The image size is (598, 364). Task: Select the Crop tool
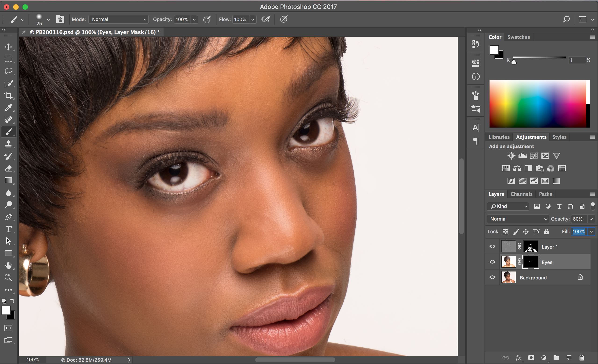8,96
